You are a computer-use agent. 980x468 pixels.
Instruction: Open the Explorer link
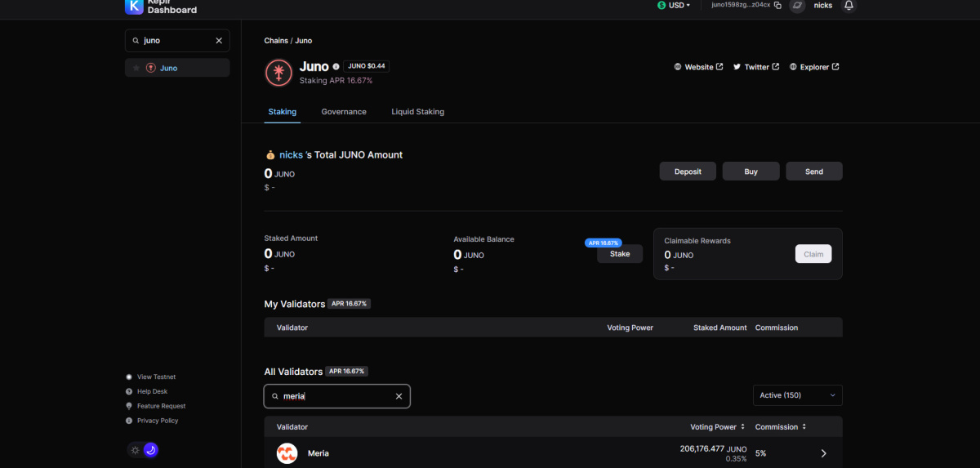click(x=814, y=67)
